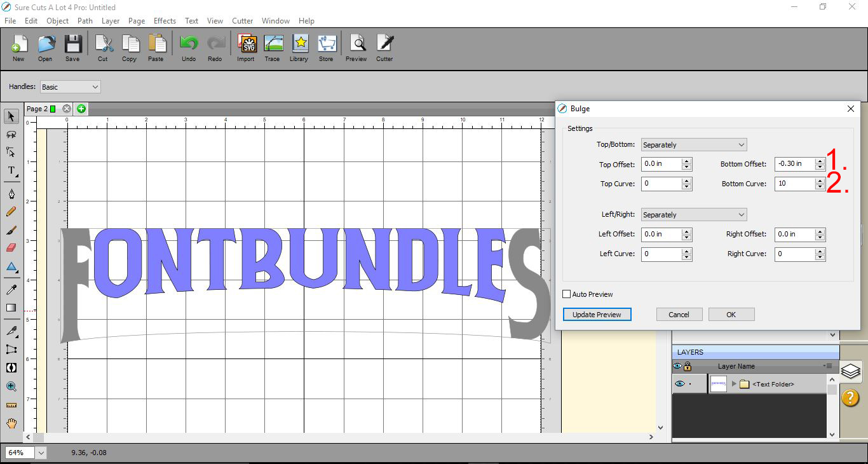Toggle visibility of Text Folder layer

[680, 384]
